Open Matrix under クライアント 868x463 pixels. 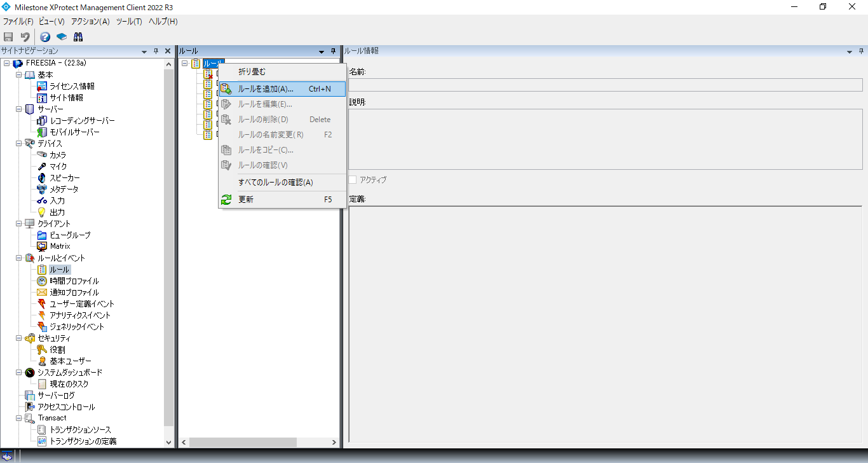pos(60,246)
